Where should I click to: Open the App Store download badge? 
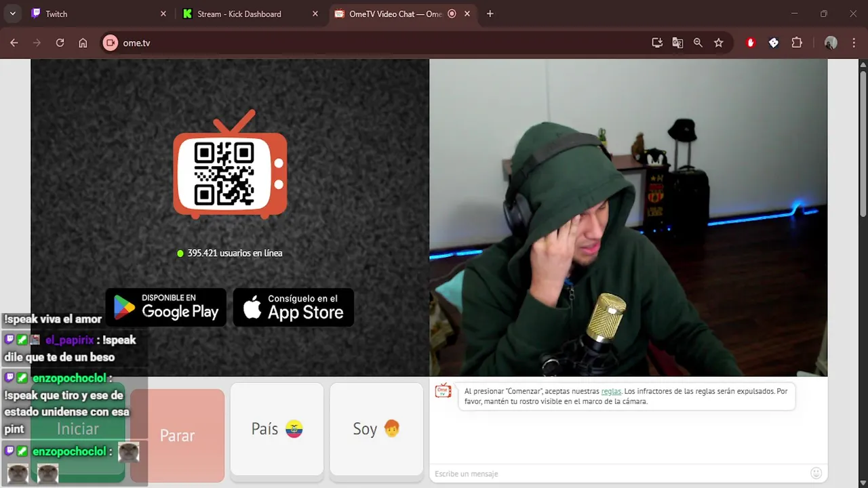pos(294,307)
